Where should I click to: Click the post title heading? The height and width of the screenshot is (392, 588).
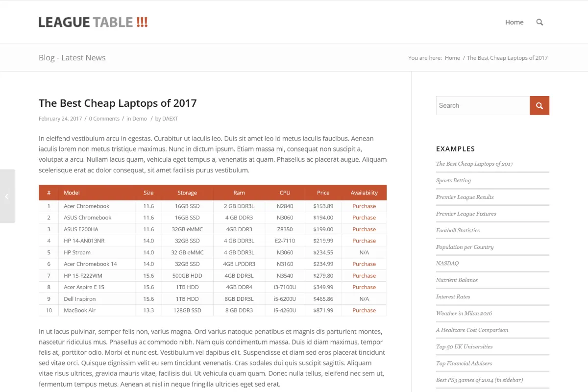[118, 103]
